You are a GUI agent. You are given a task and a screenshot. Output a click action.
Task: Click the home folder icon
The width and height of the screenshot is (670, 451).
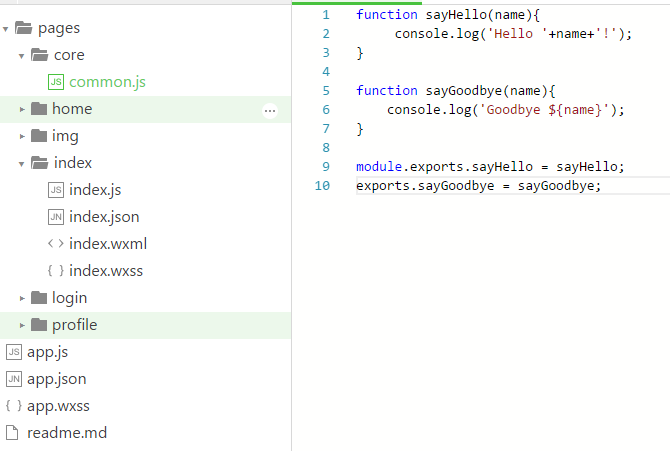click(39, 109)
